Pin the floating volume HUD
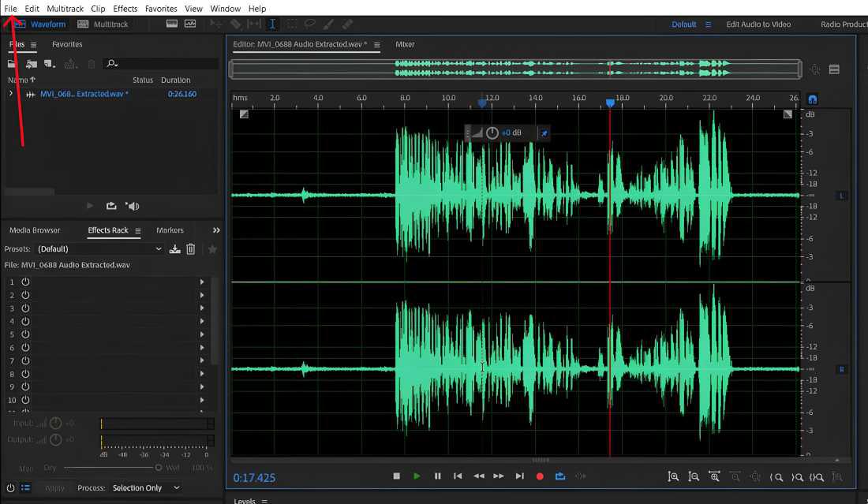This screenshot has width=868, height=504. [543, 133]
